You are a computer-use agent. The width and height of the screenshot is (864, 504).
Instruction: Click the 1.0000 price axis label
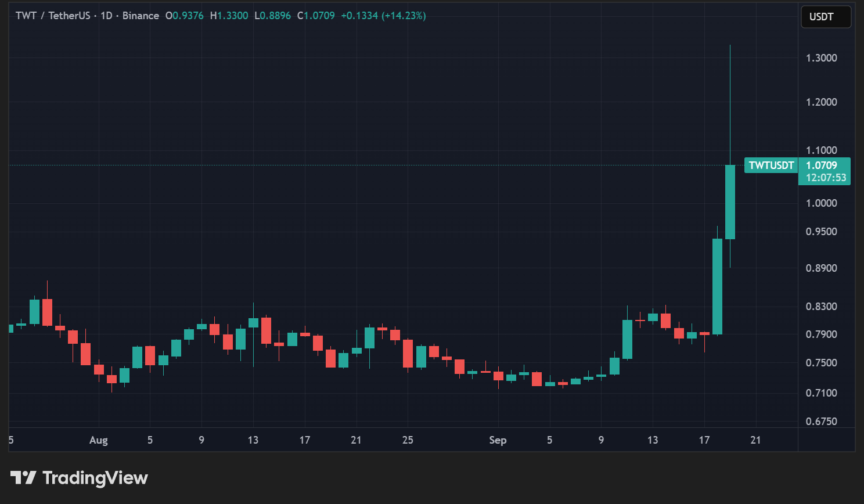[821, 203]
